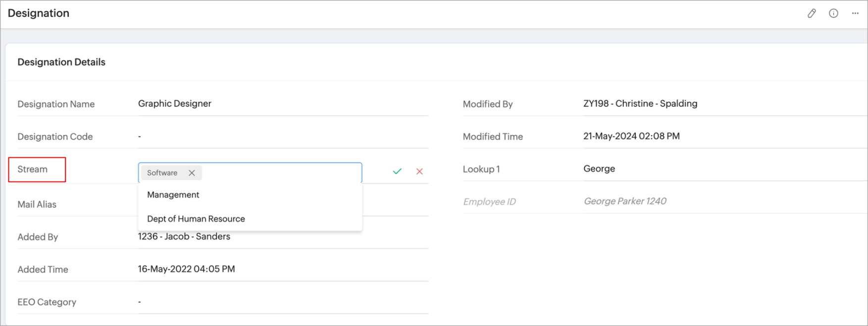This screenshot has width=868, height=326.
Task: Click the Modified Time value
Action: (x=631, y=136)
